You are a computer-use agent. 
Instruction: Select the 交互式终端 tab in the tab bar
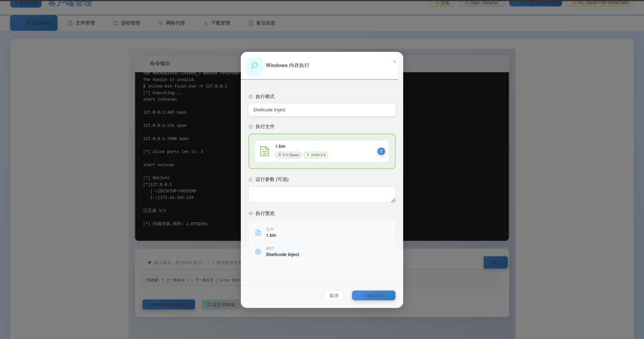tap(33, 23)
